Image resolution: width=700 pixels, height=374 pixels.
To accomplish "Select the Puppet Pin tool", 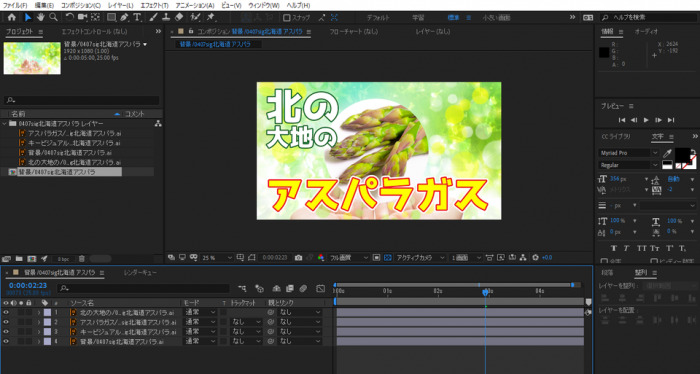I will coord(210,17).
